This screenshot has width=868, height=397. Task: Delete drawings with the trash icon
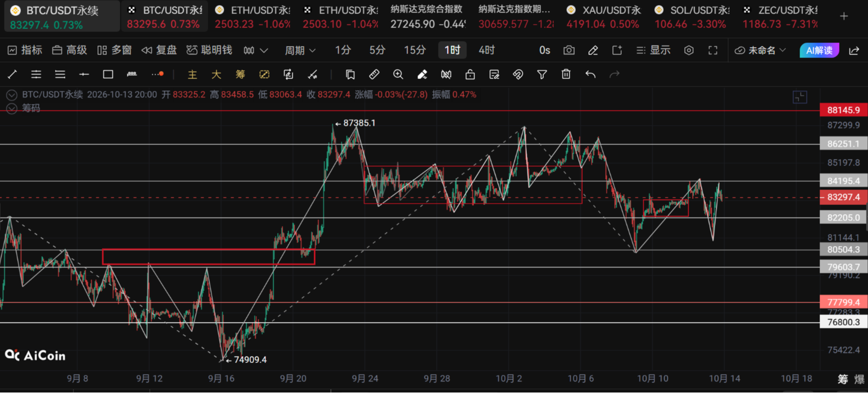click(x=566, y=74)
